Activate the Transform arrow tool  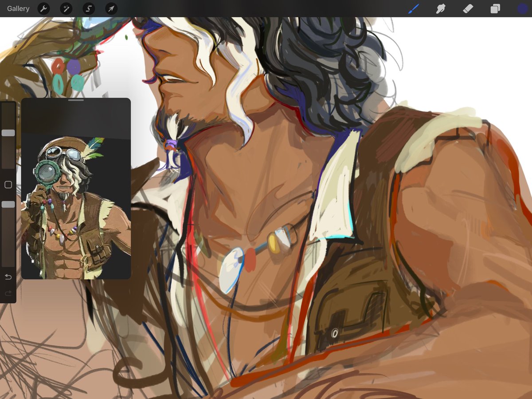[111, 8]
